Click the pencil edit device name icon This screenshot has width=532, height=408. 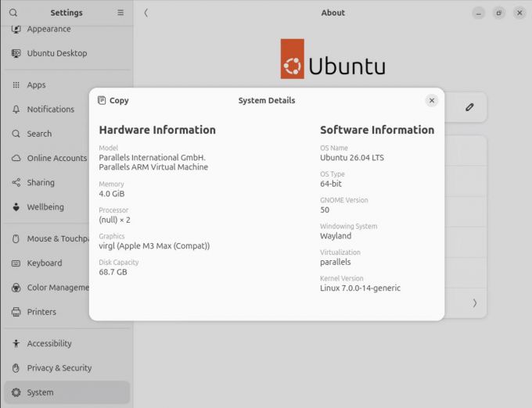click(x=469, y=107)
